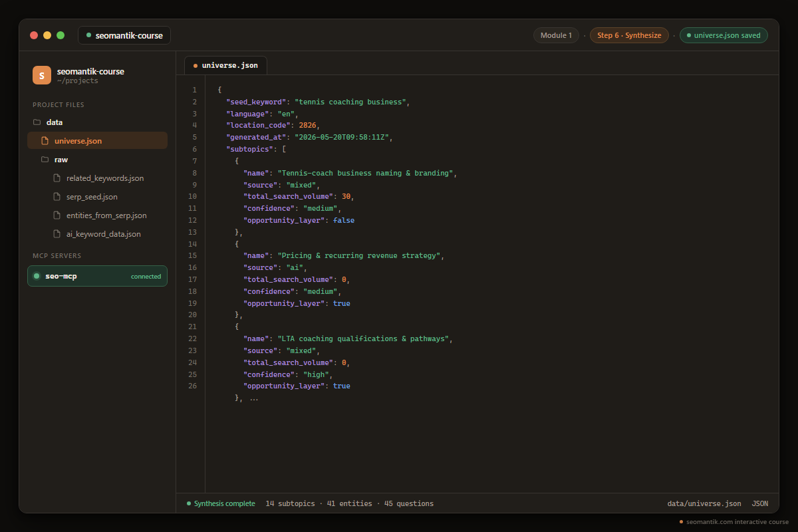This screenshot has height=532, width=798.
Task: Click the Module 1 pill
Action: click(x=556, y=35)
